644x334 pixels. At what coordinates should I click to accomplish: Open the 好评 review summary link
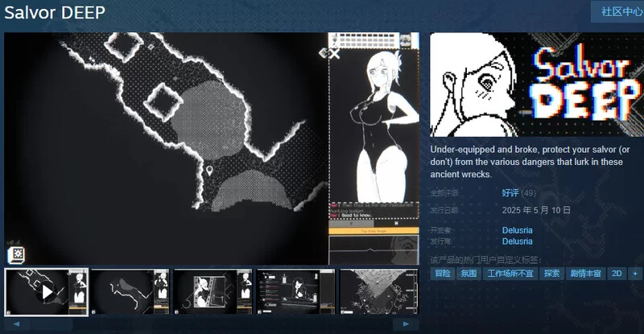tap(510, 192)
